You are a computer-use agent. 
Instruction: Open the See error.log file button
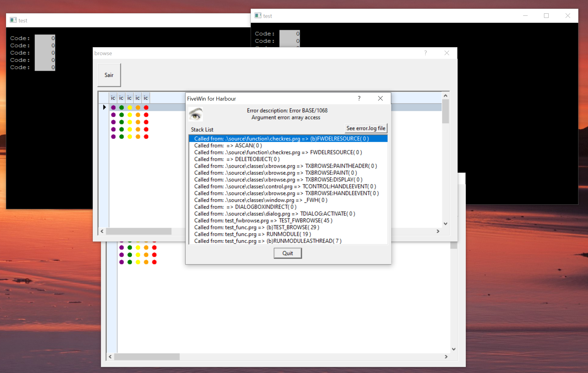pyautogui.click(x=366, y=128)
